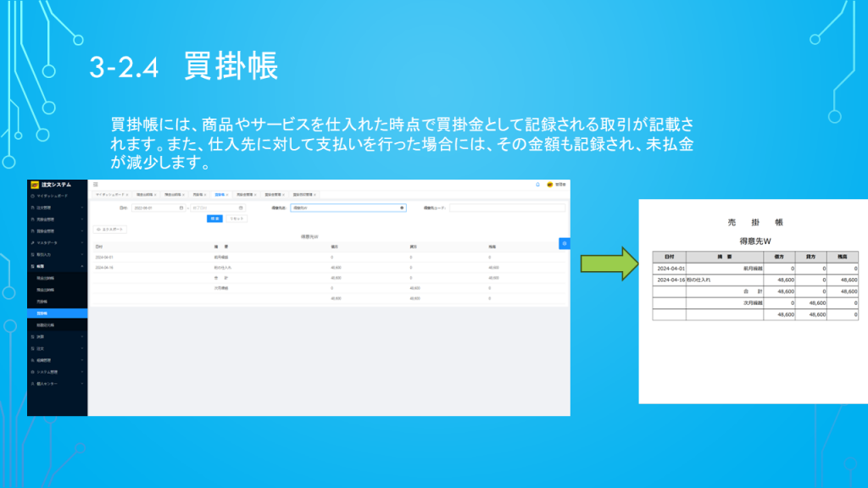Select the highlighted 買掛帳 sidebar item
Screen dimensions: 868x488
(57, 313)
